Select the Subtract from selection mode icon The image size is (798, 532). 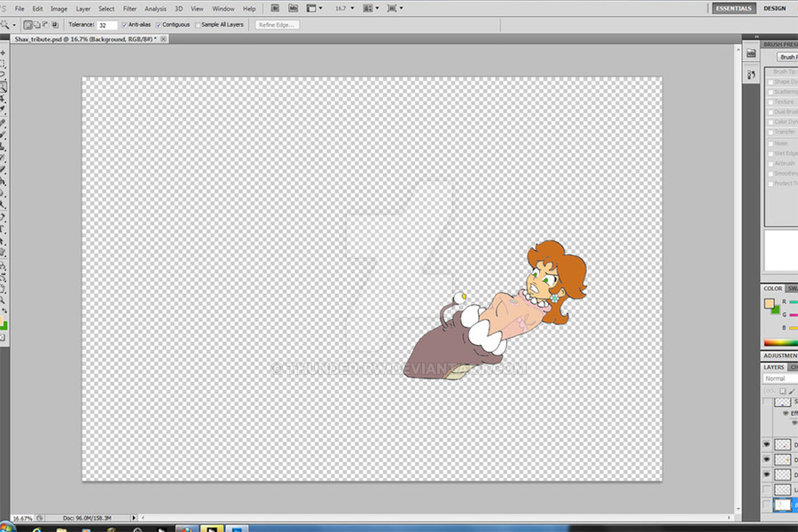pos(46,25)
